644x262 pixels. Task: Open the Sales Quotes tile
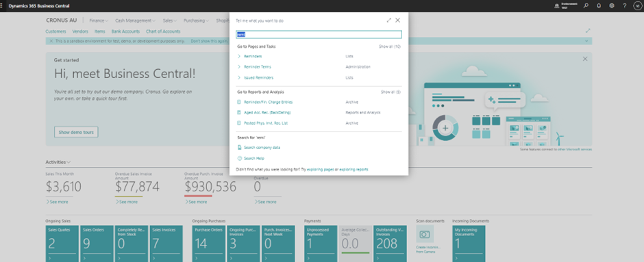click(62, 244)
